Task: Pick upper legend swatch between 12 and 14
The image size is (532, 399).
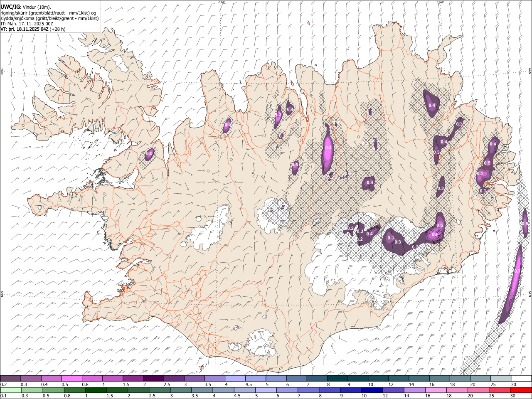Action: point(398,378)
